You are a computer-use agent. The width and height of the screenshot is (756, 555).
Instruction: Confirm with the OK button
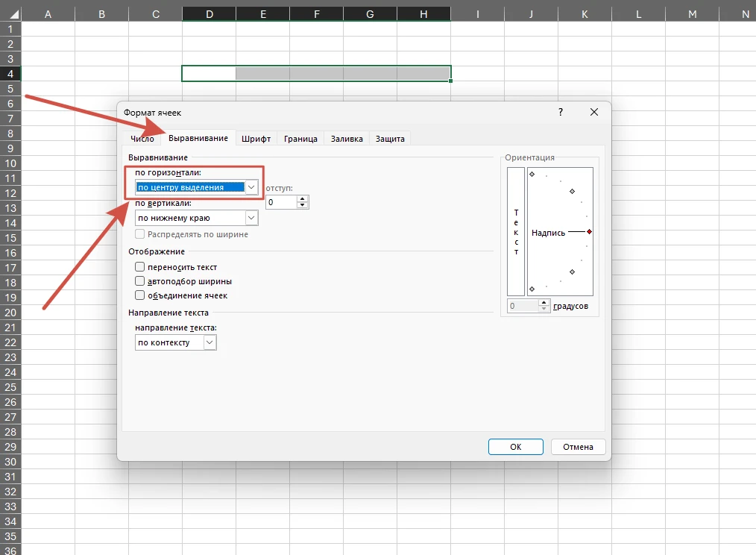(515, 447)
